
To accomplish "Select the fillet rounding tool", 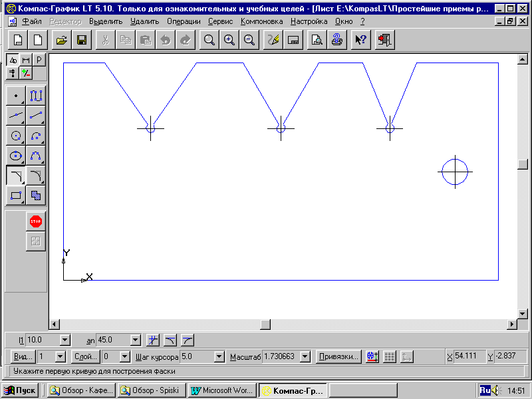I will pos(36,176).
